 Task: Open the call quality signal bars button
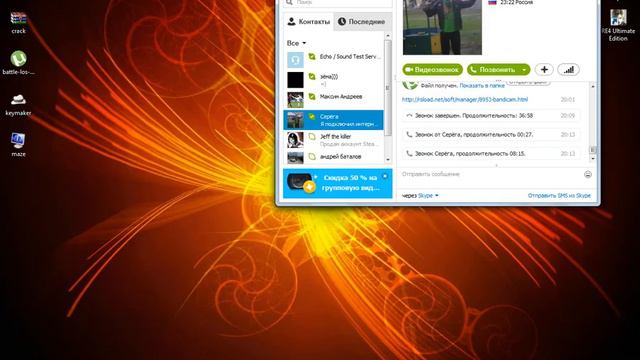(x=569, y=70)
